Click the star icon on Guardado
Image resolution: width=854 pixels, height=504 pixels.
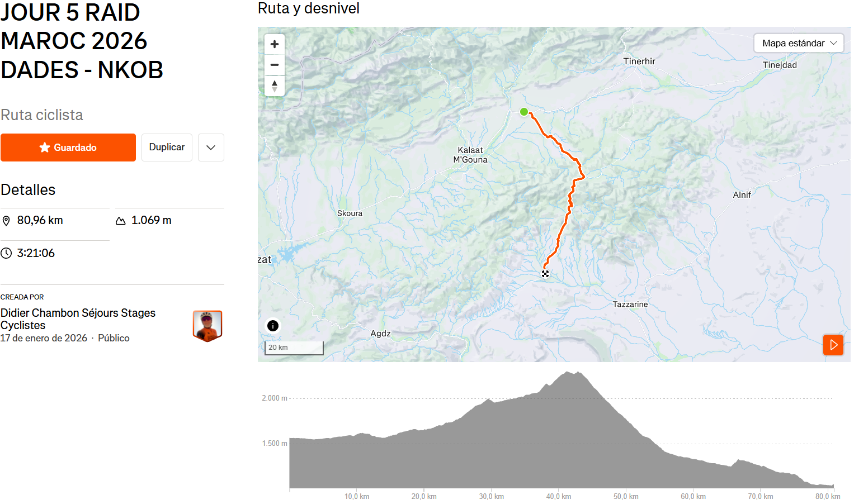(45, 148)
